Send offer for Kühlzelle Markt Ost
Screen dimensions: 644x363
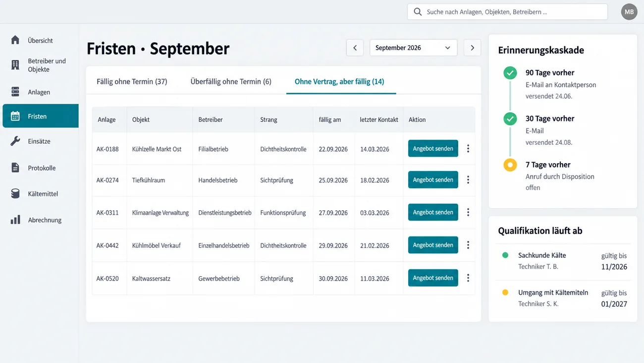point(433,149)
